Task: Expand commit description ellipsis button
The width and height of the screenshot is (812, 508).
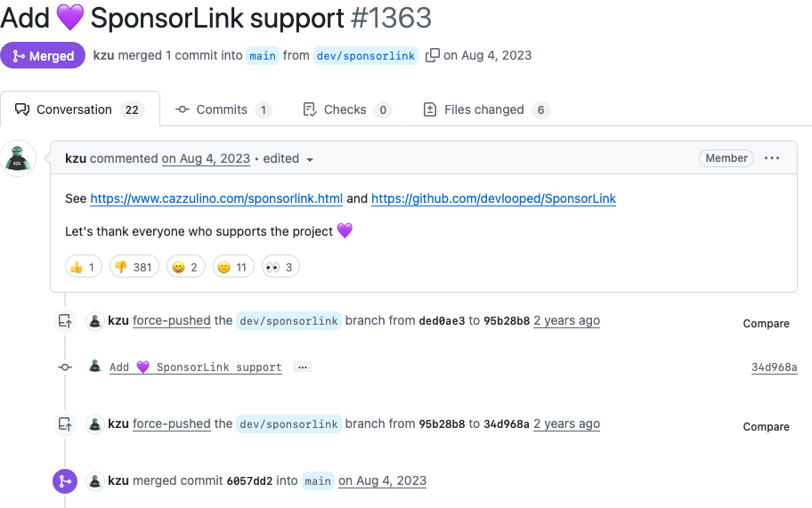Action: pos(302,367)
